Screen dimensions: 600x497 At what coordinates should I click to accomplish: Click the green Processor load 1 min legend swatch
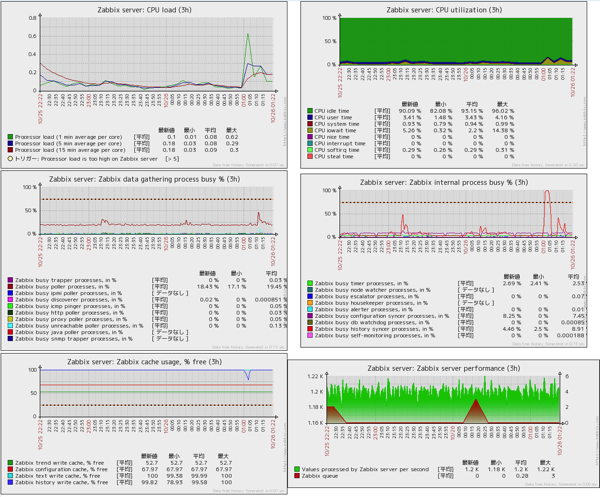click(10, 137)
